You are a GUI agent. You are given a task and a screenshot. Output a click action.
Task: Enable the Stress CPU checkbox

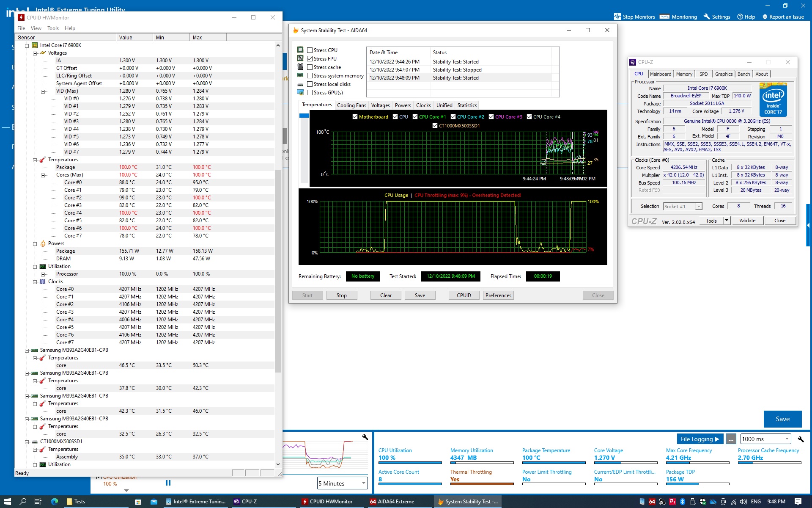(x=310, y=50)
